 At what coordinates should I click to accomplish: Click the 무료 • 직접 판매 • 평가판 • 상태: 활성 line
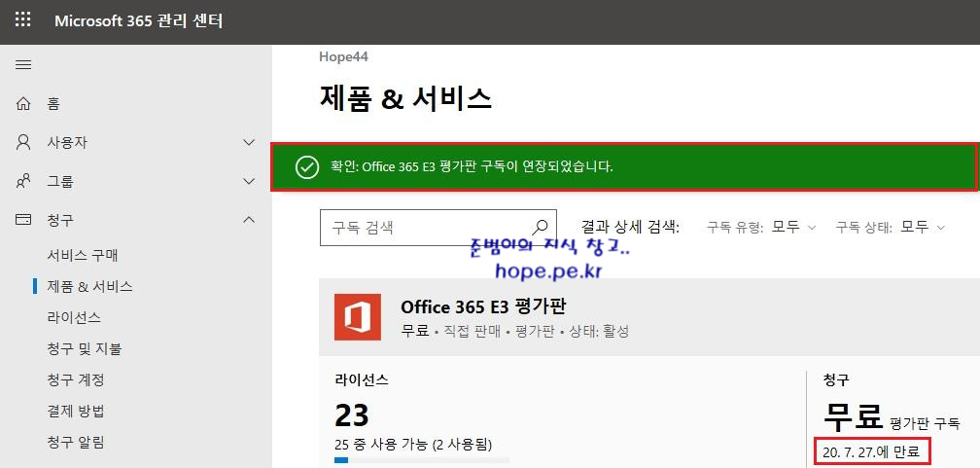(515, 332)
